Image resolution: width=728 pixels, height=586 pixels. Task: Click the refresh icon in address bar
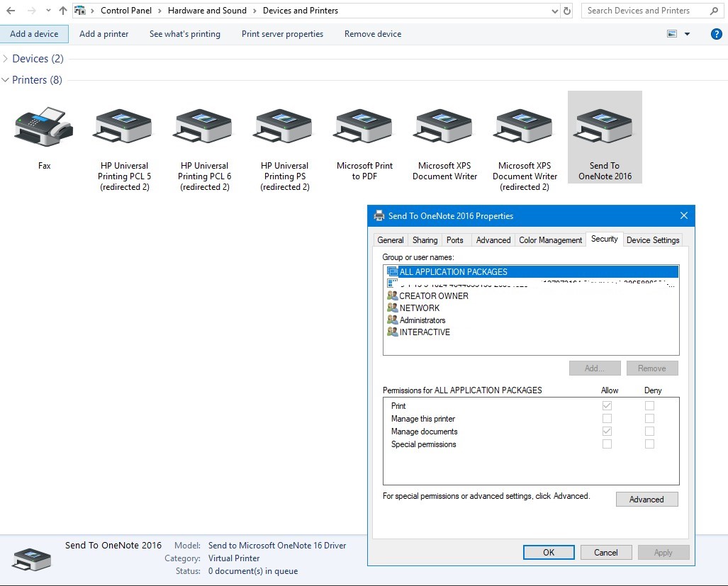pyautogui.click(x=566, y=11)
